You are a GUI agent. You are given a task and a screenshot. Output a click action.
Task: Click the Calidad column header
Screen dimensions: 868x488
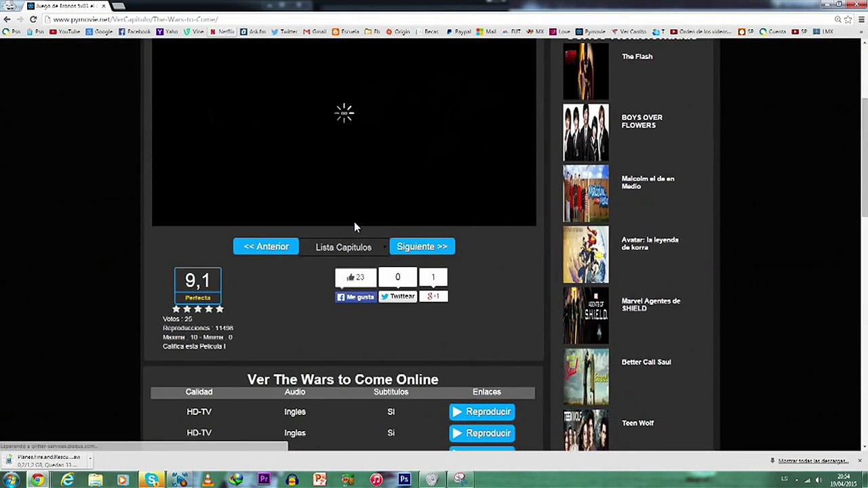(199, 392)
